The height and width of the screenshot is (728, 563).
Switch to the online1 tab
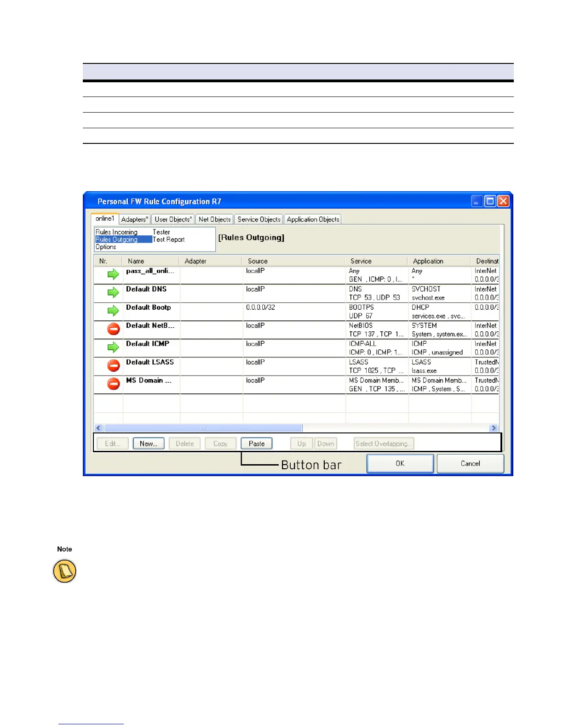pos(105,219)
